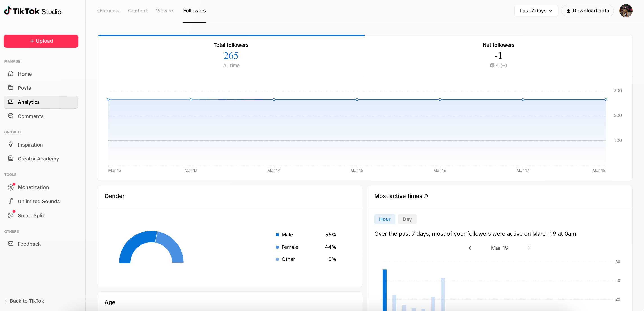The height and width of the screenshot is (311, 644).
Task: Click the info icon beside Most active times
Action: [426, 196]
